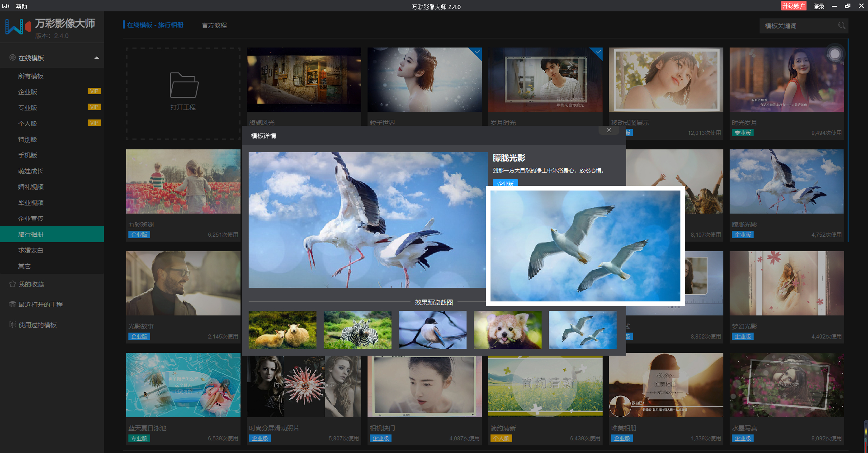
Task: Click the 专业版 badge under 时光岁月
Action: tap(743, 133)
